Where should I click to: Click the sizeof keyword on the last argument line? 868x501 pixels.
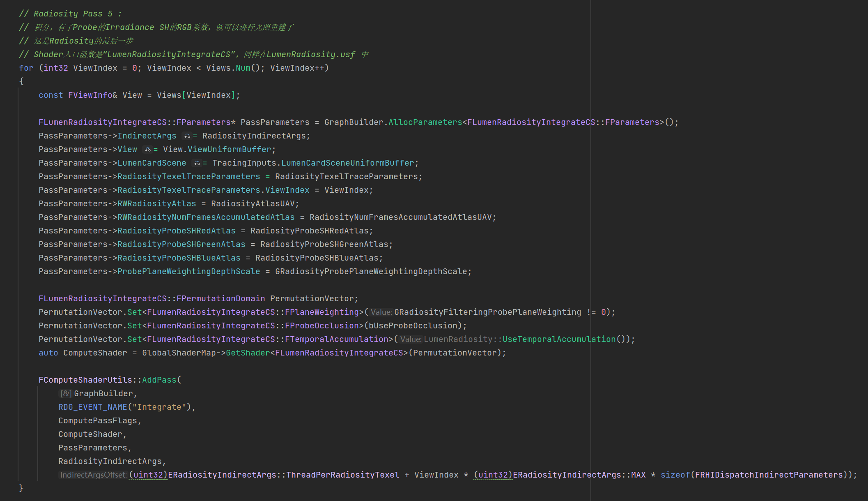[x=675, y=475]
